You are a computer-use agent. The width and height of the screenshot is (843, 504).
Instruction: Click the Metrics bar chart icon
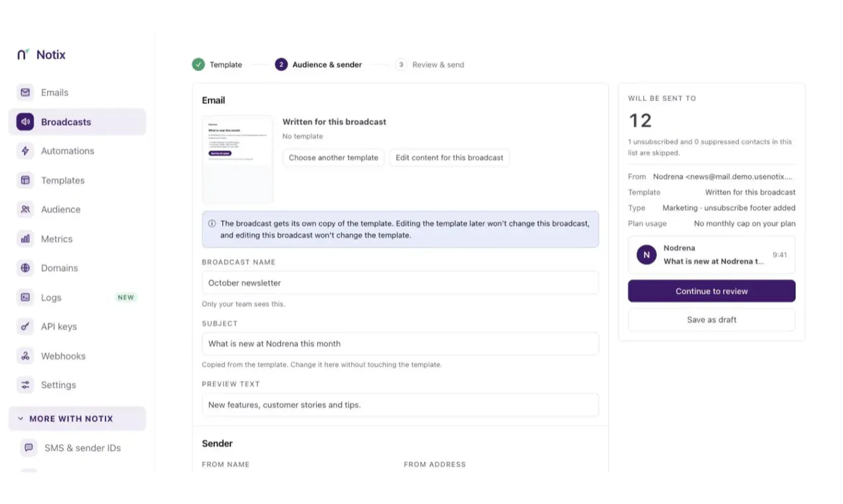pyautogui.click(x=25, y=239)
